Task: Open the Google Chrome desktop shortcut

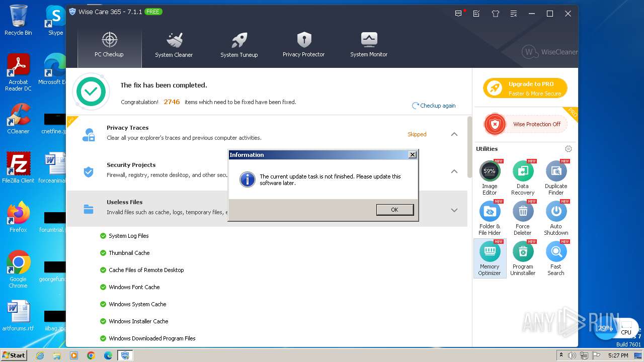Action: (18, 269)
